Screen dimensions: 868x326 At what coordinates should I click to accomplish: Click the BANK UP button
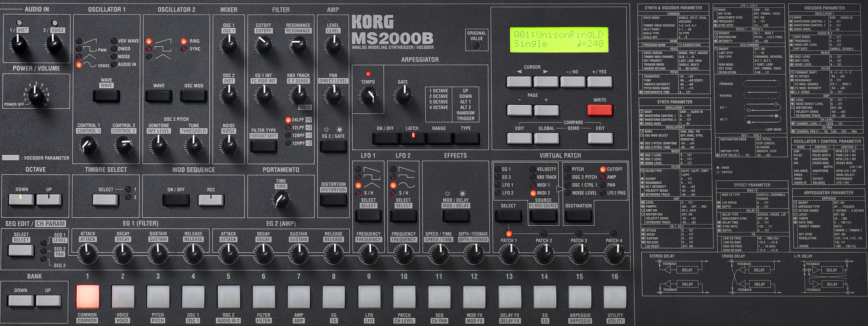pyautogui.click(x=48, y=301)
